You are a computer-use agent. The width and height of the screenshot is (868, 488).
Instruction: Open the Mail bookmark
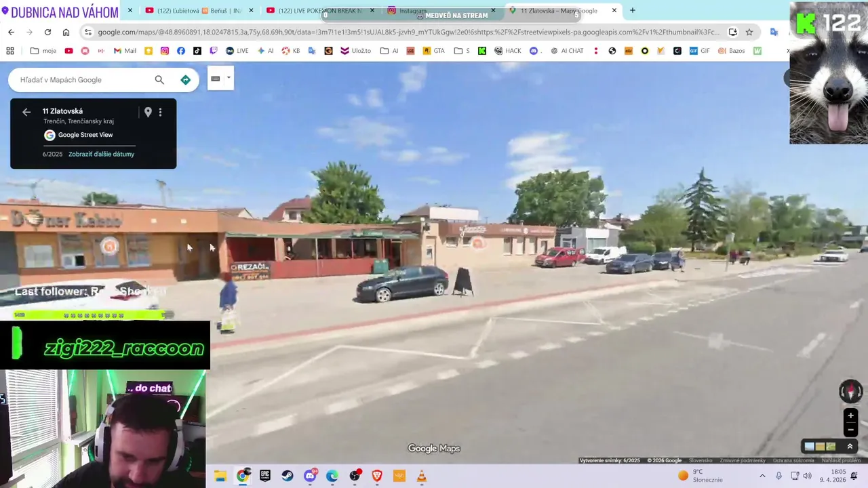pyautogui.click(x=125, y=51)
